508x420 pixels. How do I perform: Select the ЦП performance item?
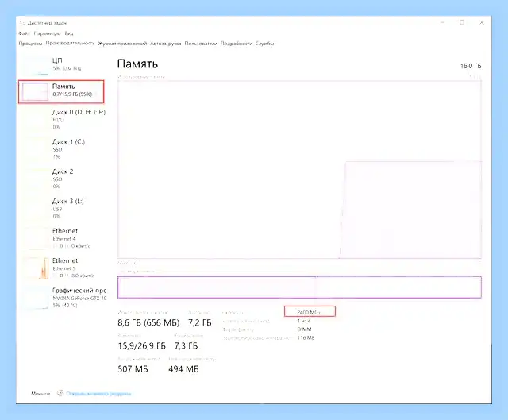point(62,65)
